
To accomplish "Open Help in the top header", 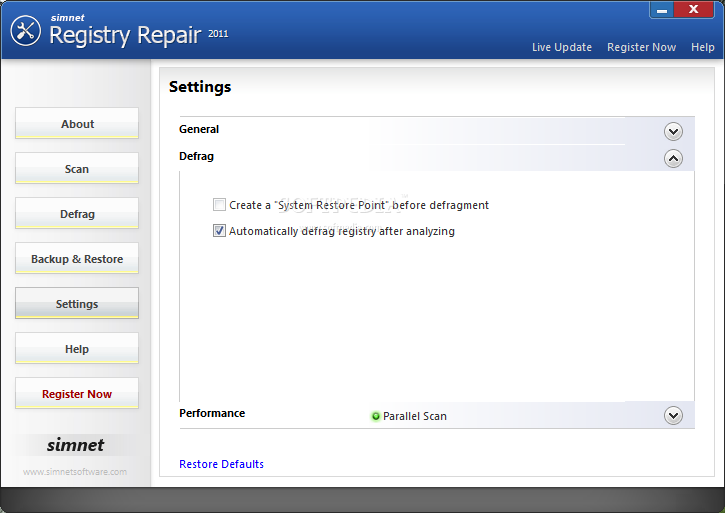I will coord(702,47).
